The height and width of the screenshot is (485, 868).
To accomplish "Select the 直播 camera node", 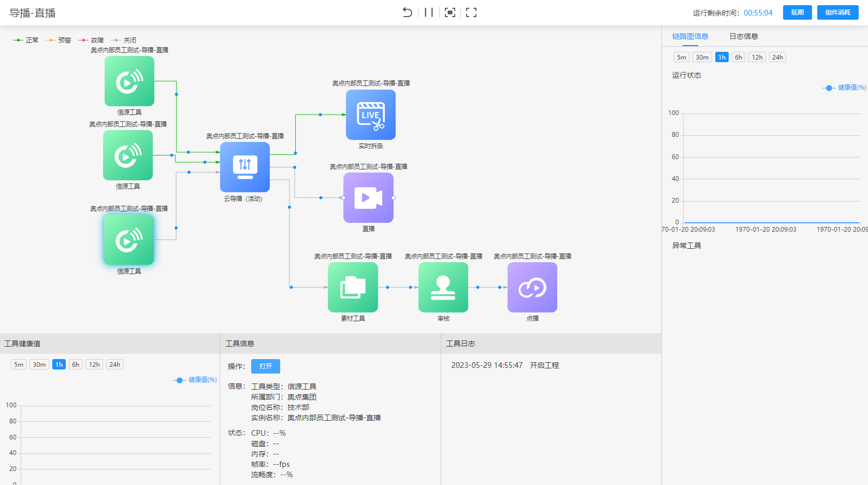I will point(368,198).
